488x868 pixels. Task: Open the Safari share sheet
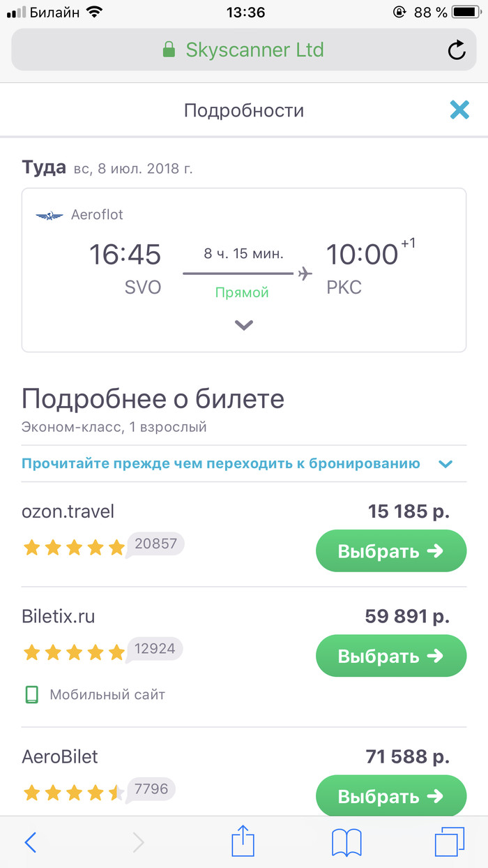point(243,841)
